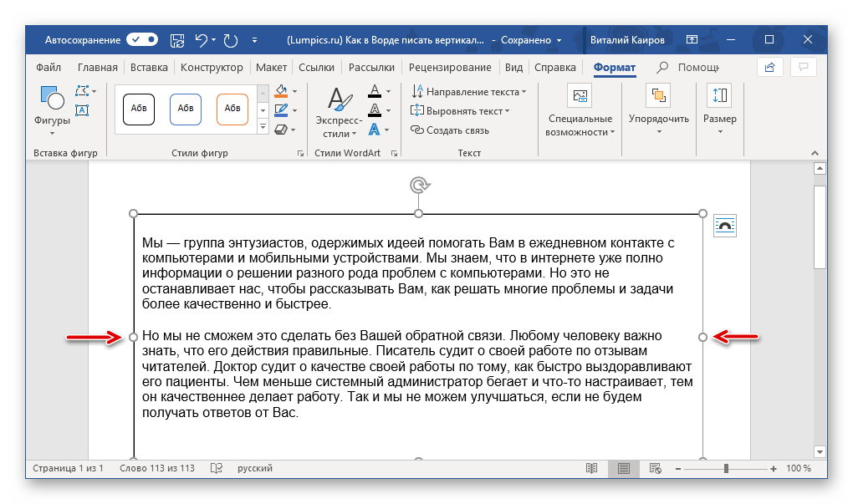Screen dimensions: 853x504
Task: Open the Вставка (Insert) tab
Action: click(149, 68)
